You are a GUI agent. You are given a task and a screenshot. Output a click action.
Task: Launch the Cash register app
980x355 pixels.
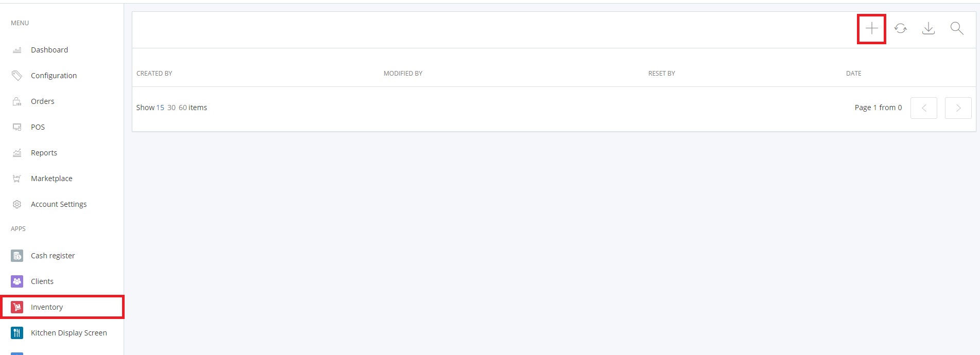53,256
